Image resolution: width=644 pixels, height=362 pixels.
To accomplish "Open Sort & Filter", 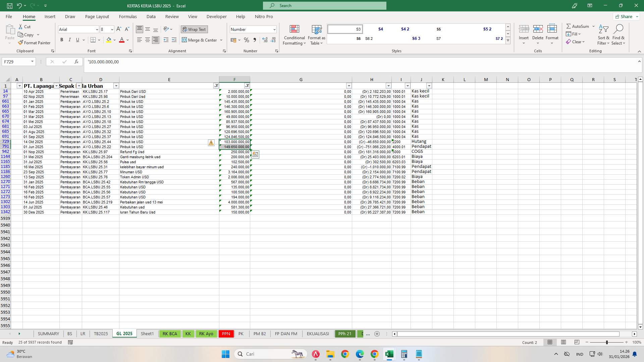I will tap(603, 35).
